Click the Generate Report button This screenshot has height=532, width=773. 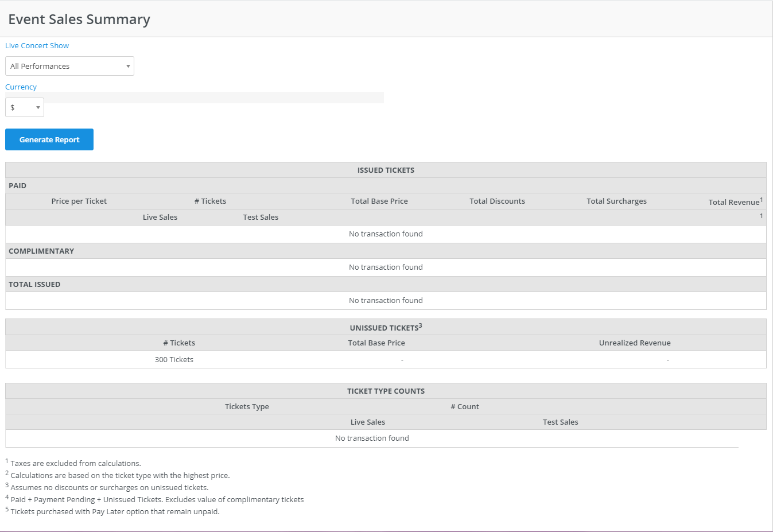point(49,139)
